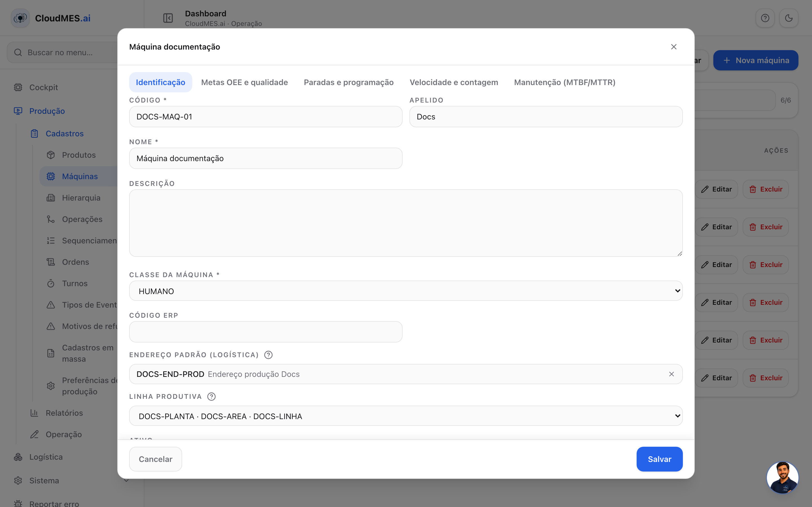Viewport: 812px width, 507px height.
Task: Click the Cancelar button
Action: click(156, 459)
